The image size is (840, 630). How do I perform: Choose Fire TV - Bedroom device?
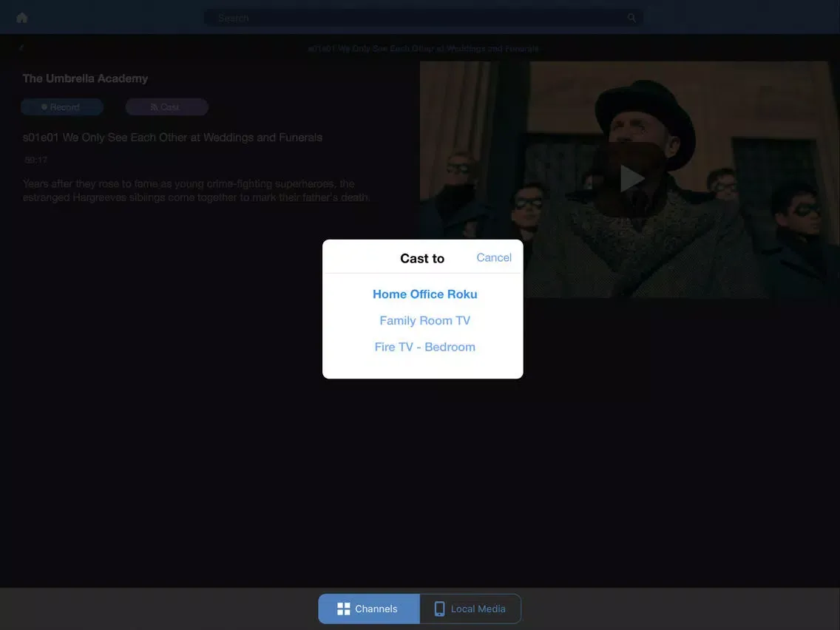pos(425,347)
